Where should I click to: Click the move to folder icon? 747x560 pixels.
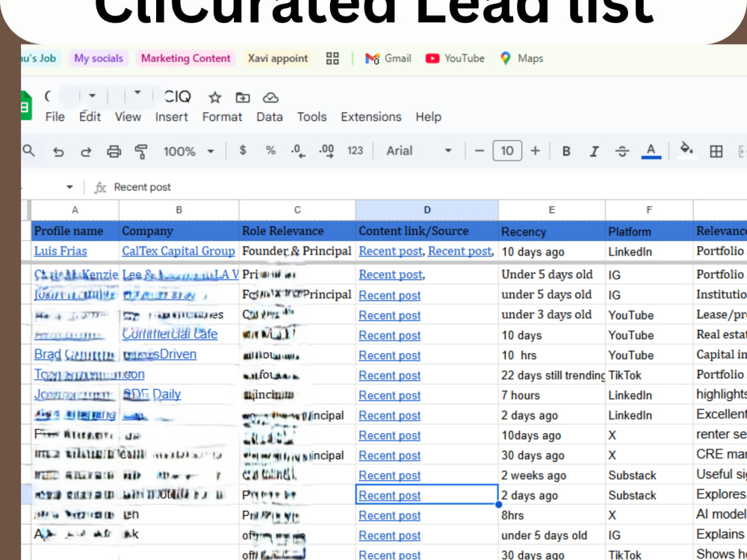(243, 98)
